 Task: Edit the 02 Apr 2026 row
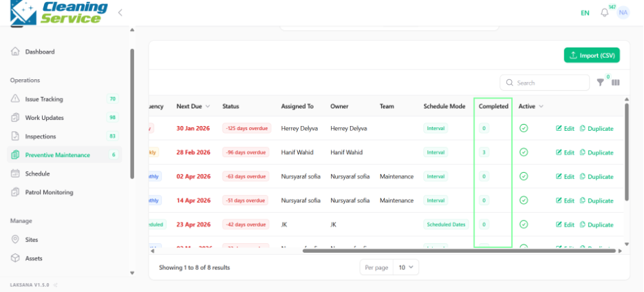(x=565, y=176)
